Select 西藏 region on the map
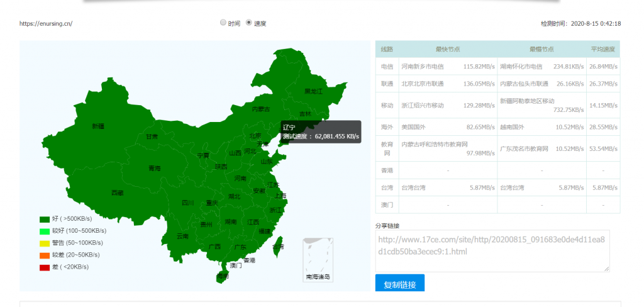Viewport: 644px width, 307px height. coord(118,193)
